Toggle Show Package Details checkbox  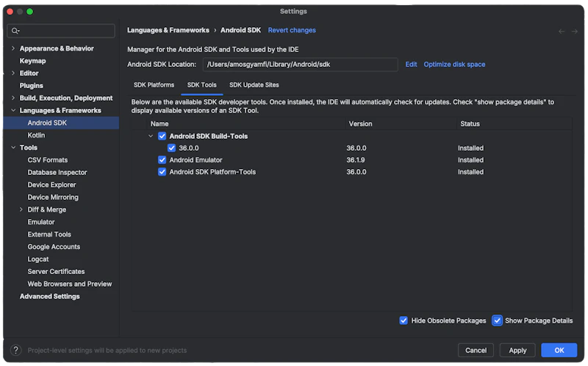tap(497, 320)
